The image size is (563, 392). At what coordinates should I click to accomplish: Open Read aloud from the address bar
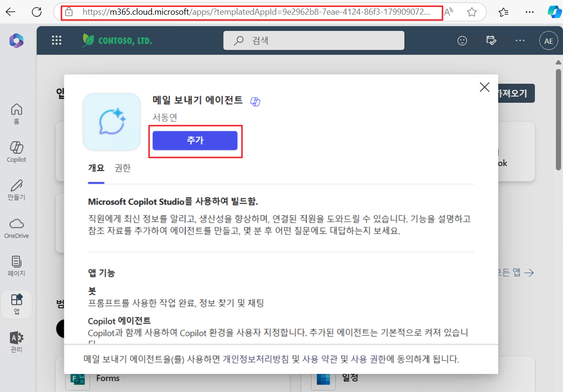click(449, 12)
